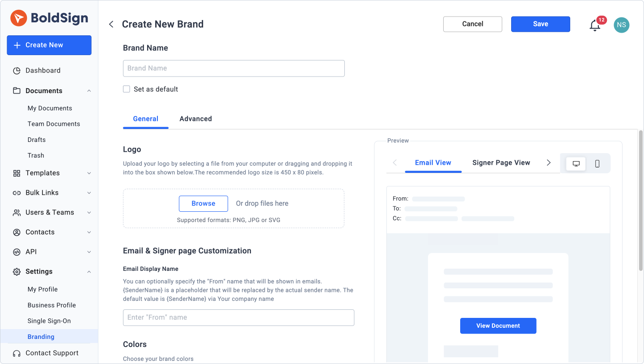Select the Contacts sidebar icon
The image size is (644, 364).
tap(17, 232)
